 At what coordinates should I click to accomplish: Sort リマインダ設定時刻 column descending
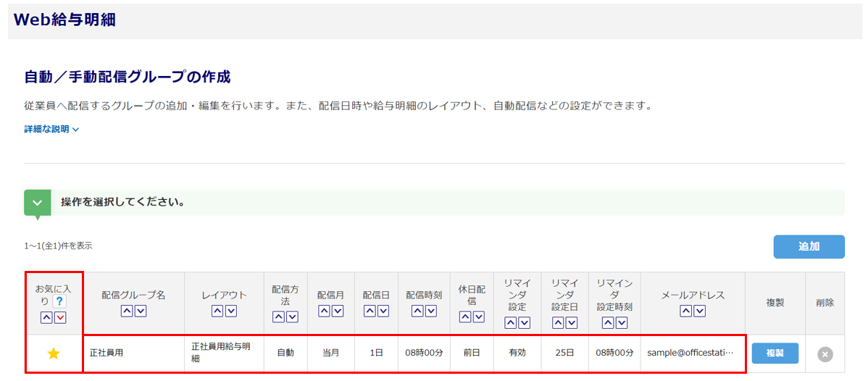pyautogui.click(x=621, y=323)
